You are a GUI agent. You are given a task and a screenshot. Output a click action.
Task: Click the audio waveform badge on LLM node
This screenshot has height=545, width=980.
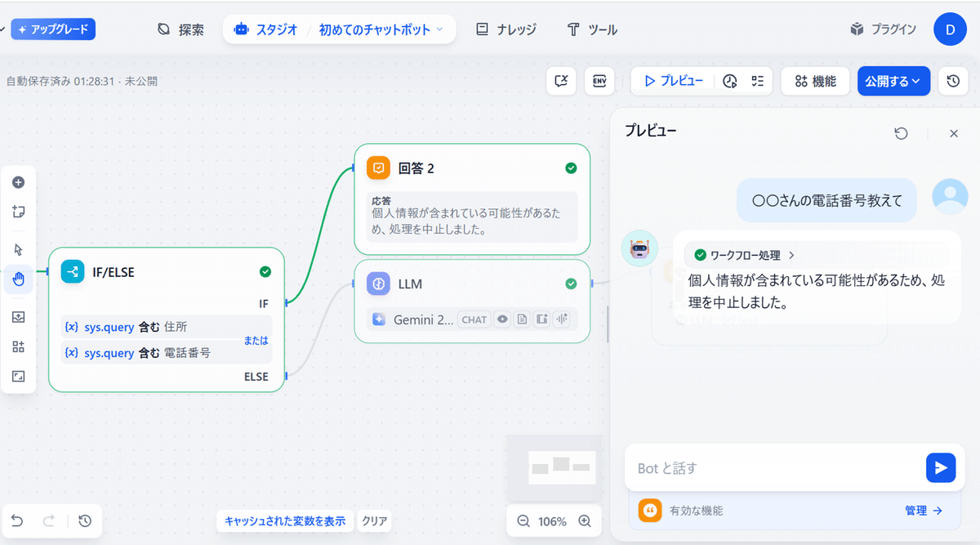[x=561, y=319]
